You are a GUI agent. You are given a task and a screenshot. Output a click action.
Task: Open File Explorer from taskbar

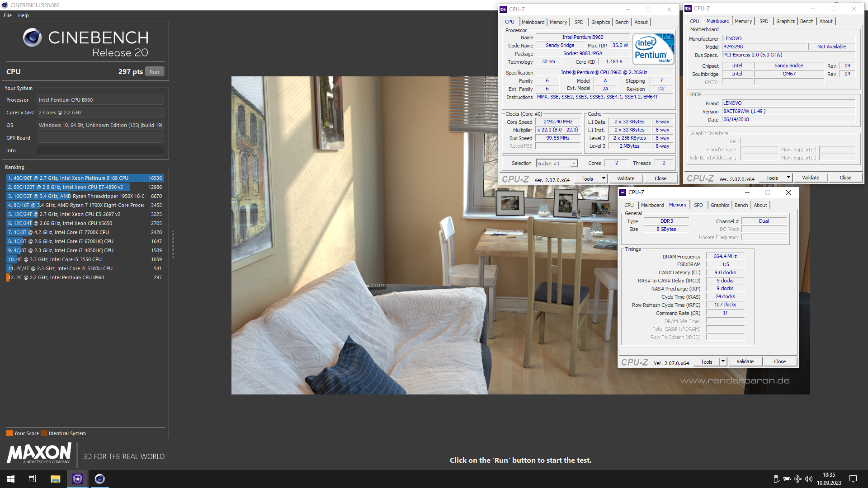point(55,479)
